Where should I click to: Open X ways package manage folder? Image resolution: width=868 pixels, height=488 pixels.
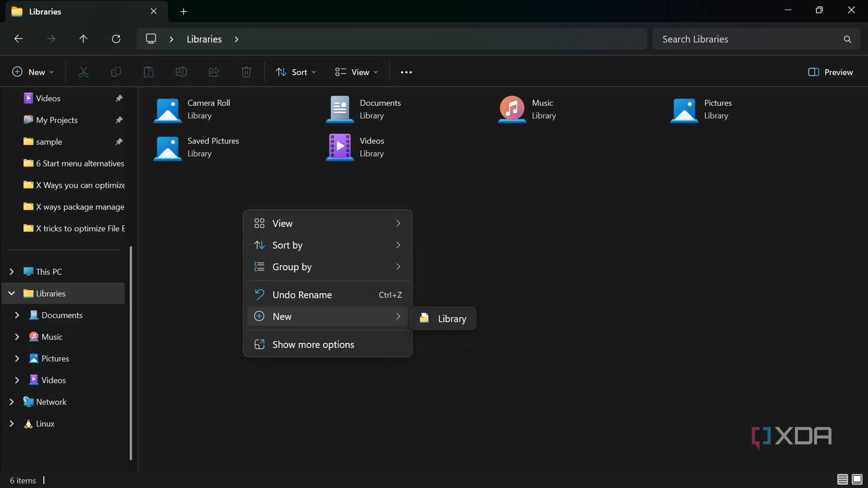coord(73,207)
